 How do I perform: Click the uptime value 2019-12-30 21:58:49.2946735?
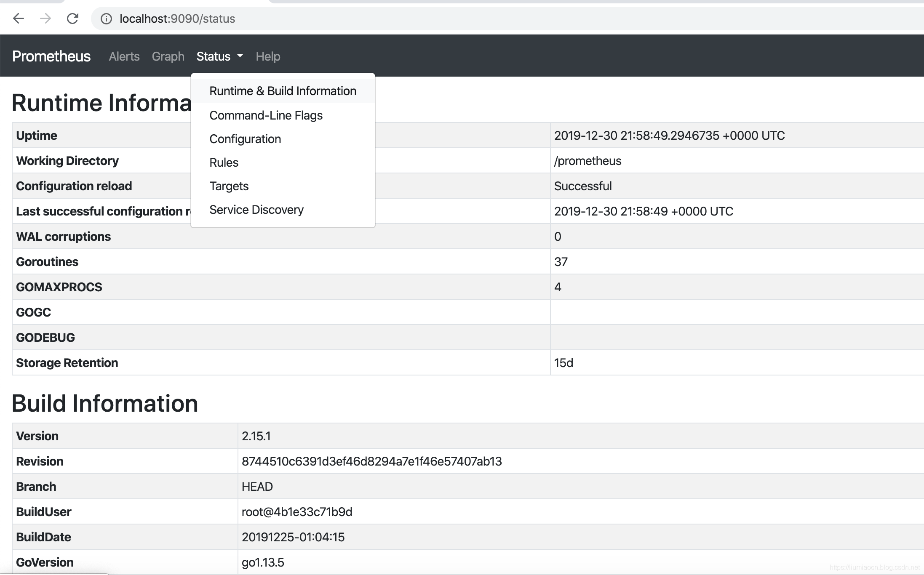click(670, 136)
